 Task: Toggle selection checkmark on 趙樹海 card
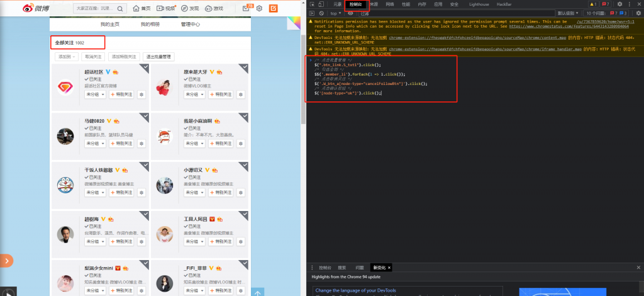[144, 215]
